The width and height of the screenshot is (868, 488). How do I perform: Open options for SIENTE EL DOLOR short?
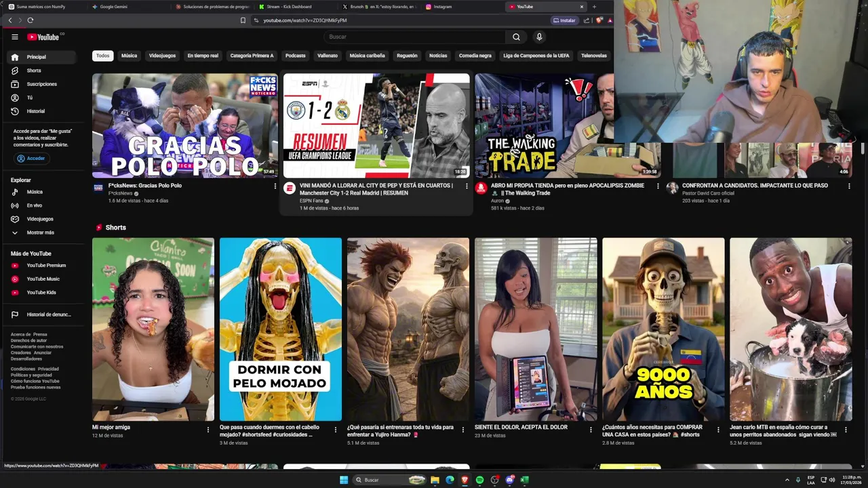coord(591,429)
